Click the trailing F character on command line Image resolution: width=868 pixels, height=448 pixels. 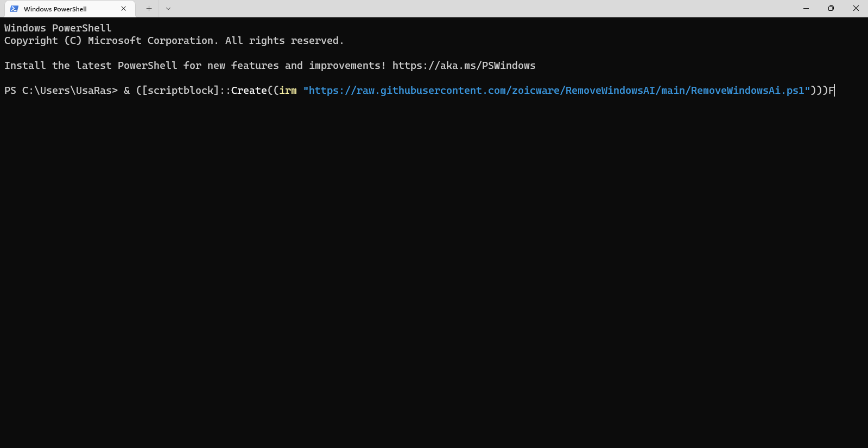(831, 91)
